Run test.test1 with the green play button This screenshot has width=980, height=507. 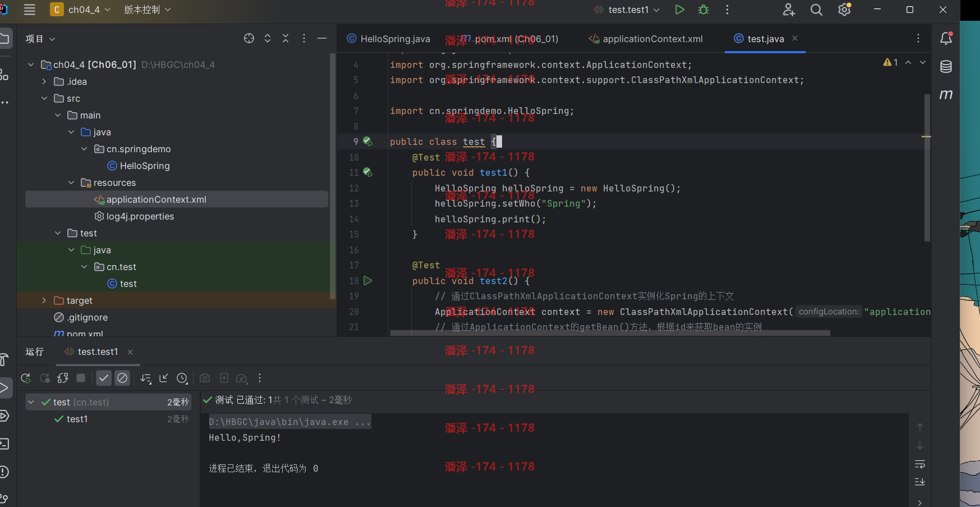point(679,10)
